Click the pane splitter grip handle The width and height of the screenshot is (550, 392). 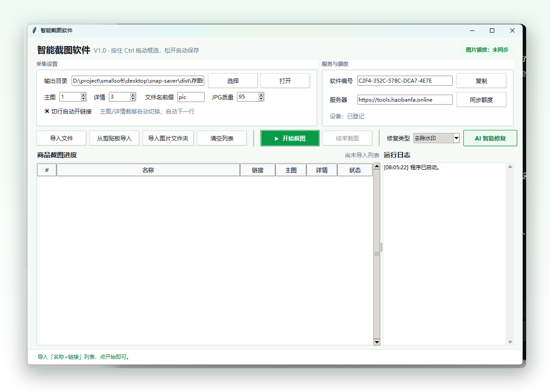[382, 247]
